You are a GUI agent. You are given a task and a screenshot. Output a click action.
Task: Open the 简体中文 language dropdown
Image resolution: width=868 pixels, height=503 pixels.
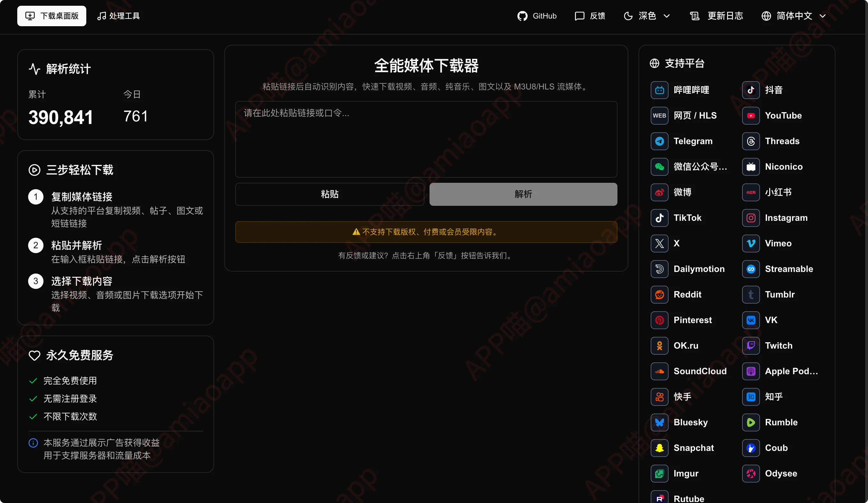point(794,16)
